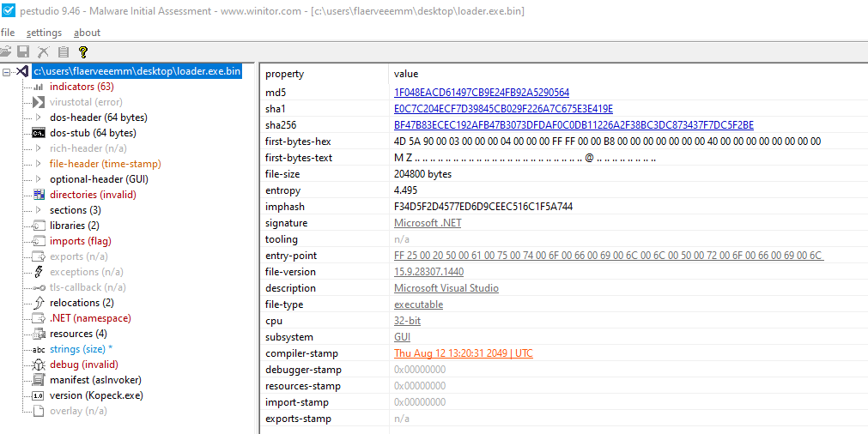868x434 pixels.
Task: Select the indicators bar chart icon
Action: point(39,87)
